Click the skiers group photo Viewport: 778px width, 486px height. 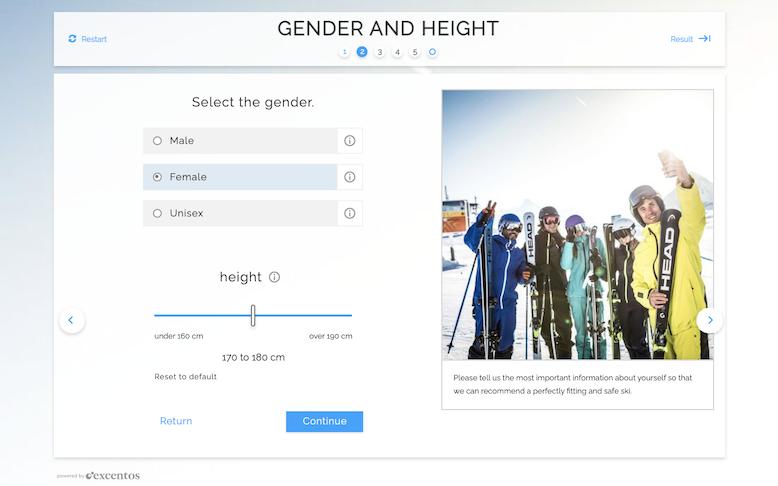[x=577, y=224]
